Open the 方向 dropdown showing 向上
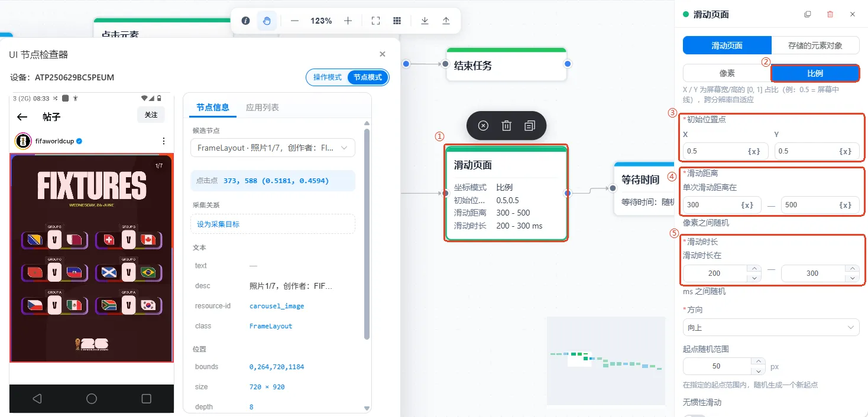The height and width of the screenshot is (417, 868). pyautogui.click(x=771, y=327)
